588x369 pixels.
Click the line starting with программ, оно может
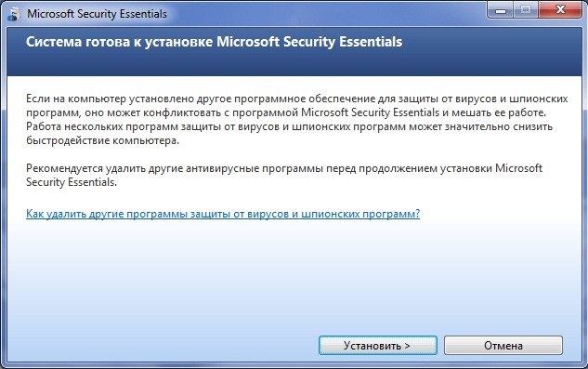(x=286, y=112)
